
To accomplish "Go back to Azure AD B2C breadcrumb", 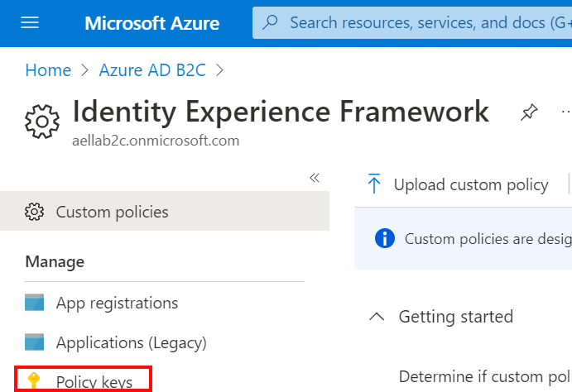I will [151, 70].
